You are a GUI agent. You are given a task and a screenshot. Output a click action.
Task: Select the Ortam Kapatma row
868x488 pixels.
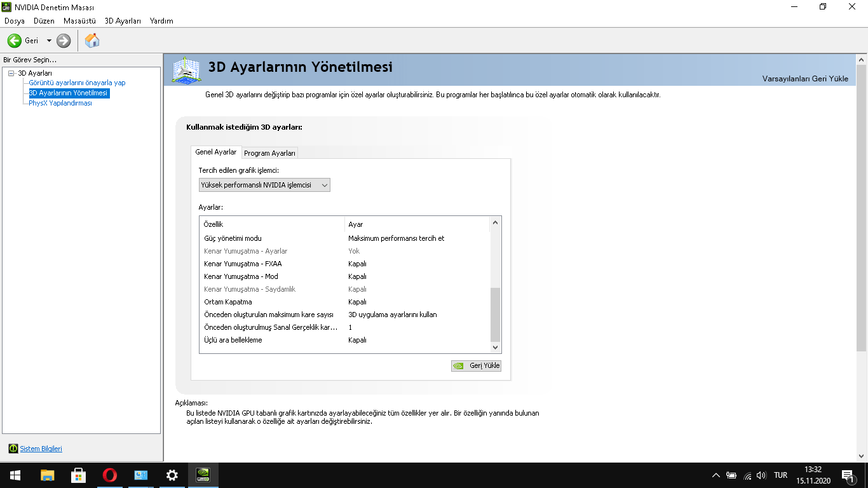pyautogui.click(x=345, y=302)
